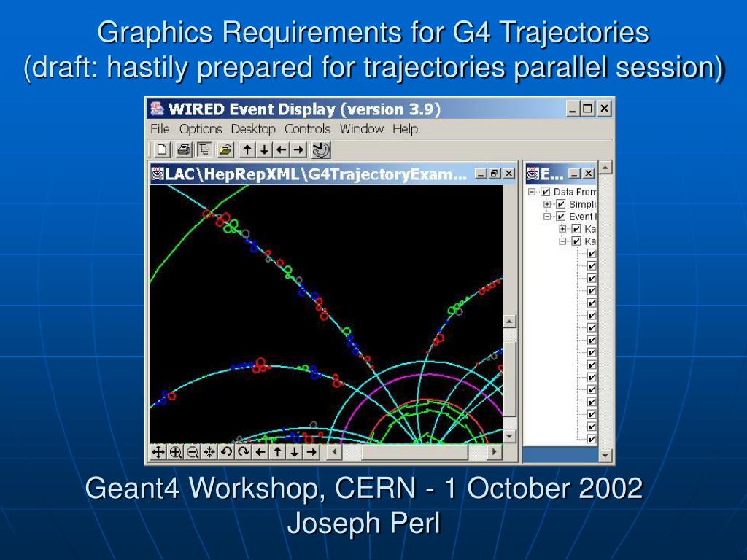Click down arrow of tree panel's scrollbar
The width and height of the screenshot is (747, 560).
[x=605, y=455]
